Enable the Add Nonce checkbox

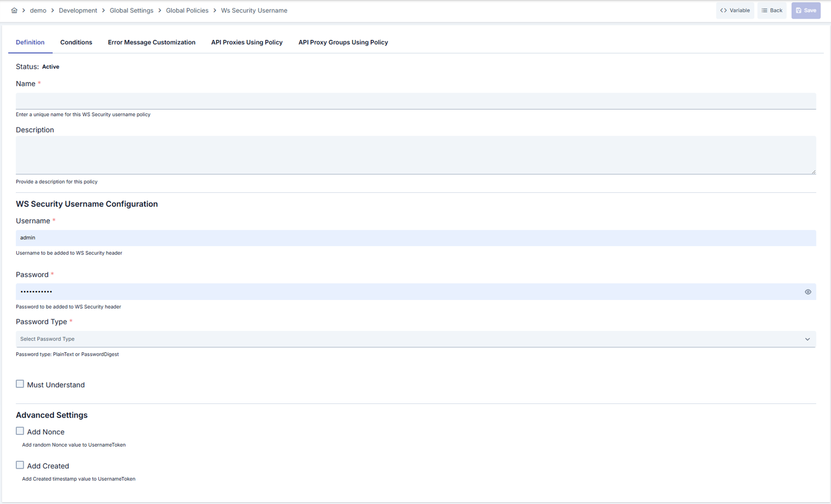[20, 431]
